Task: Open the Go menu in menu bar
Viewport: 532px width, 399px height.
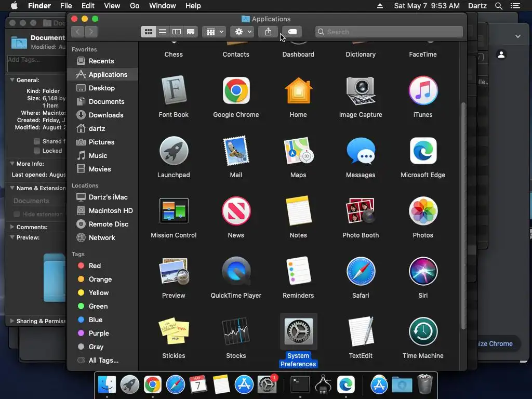Action: tap(135, 6)
